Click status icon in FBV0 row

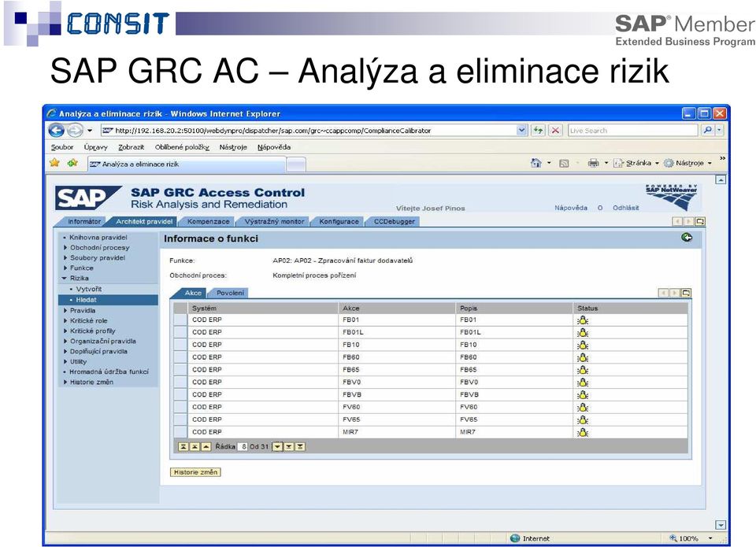[583, 383]
